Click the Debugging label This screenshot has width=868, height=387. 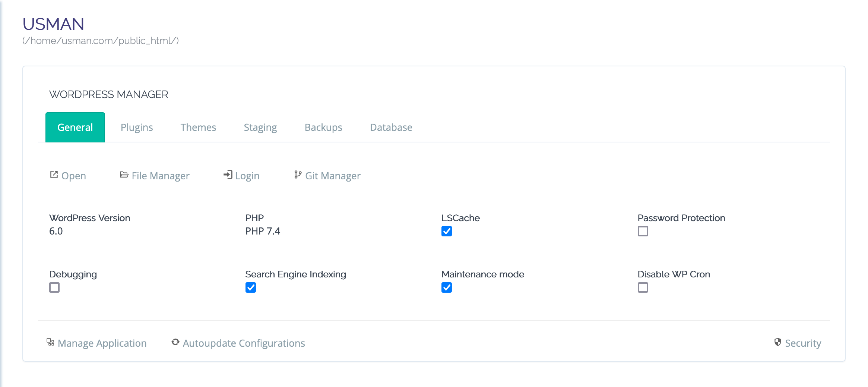pos(73,274)
